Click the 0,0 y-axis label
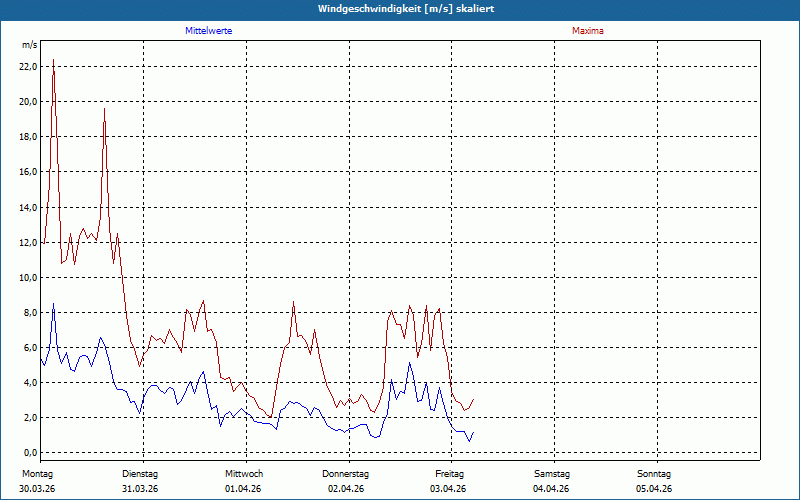This screenshot has height=500, width=800. [x=30, y=453]
